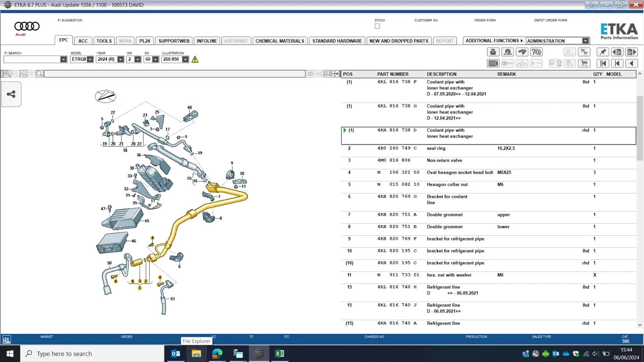Open File Explorer from the taskbar
The image size is (644, 362).
(196, 354)
